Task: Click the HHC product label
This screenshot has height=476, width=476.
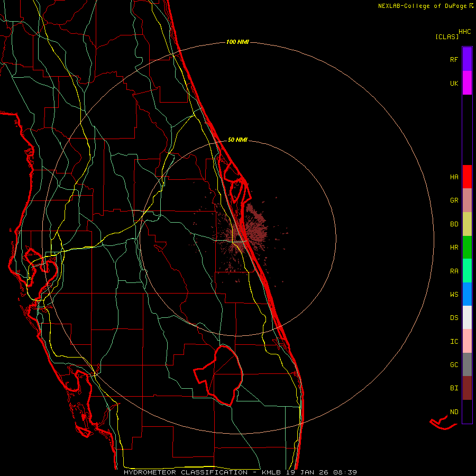Action: 464,32
